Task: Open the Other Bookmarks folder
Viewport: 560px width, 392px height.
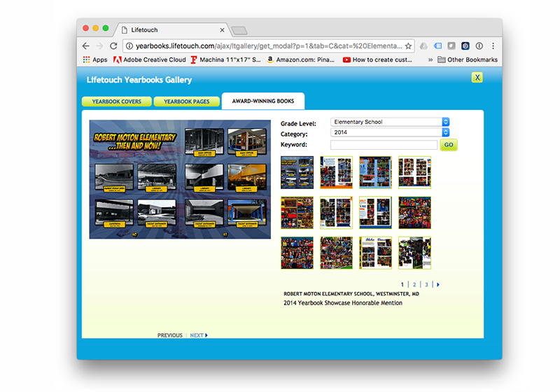Action: pyautogui.click(x=468, y=59)
